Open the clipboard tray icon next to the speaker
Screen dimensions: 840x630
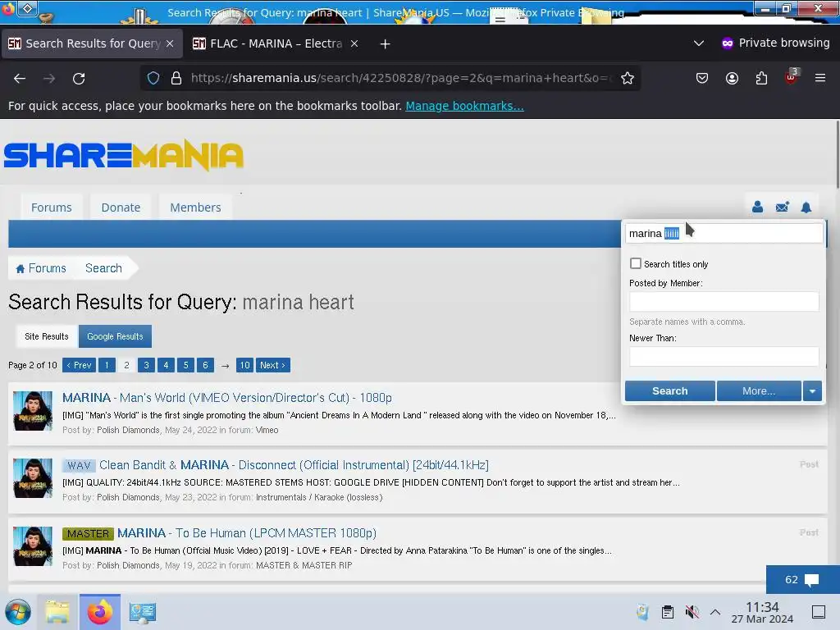667,612
